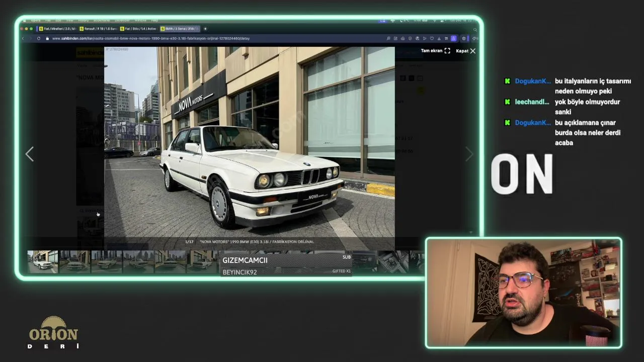This screenshot has height=362, width=644.
Task: Click the second DogukanK... username in chat
Action: click(533, 123)
